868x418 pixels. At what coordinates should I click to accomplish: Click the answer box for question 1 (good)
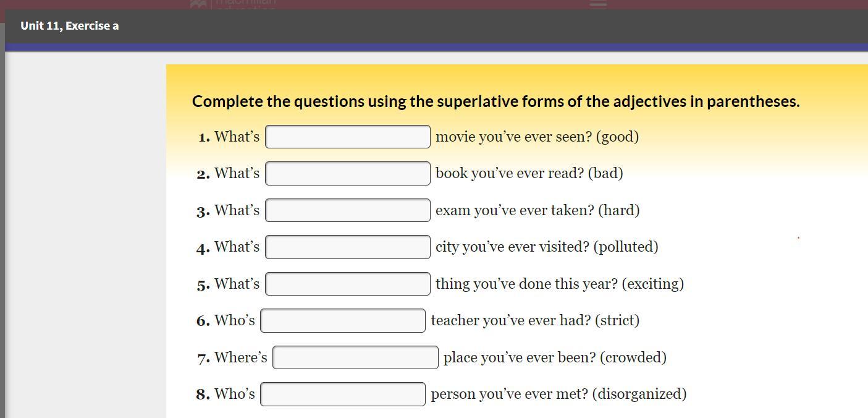click(347, 137)
